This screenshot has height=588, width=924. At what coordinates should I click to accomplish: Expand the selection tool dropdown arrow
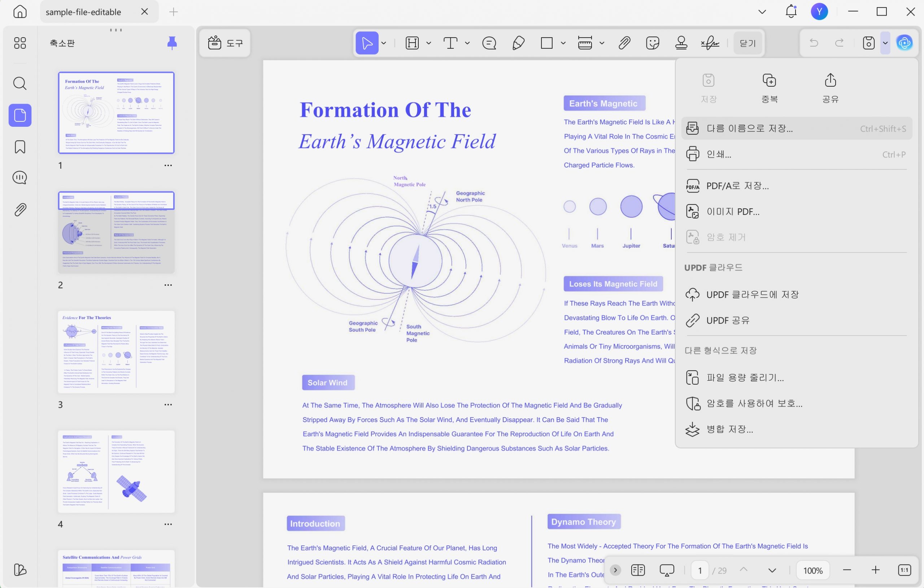coord(383,43)
